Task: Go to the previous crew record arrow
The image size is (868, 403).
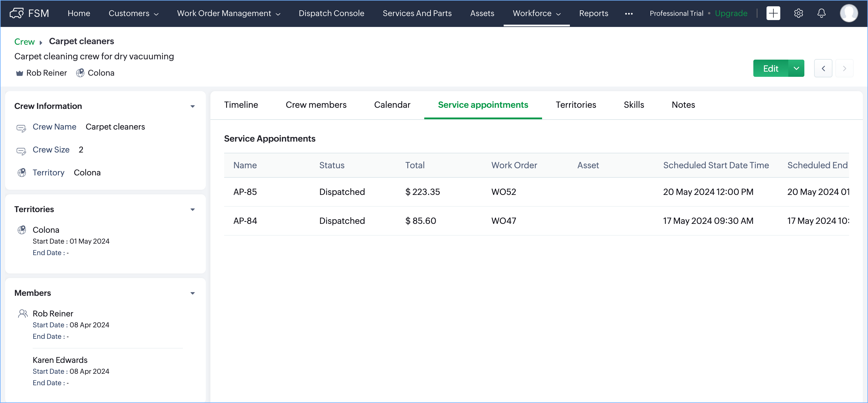Action: [x=823, y=69]
